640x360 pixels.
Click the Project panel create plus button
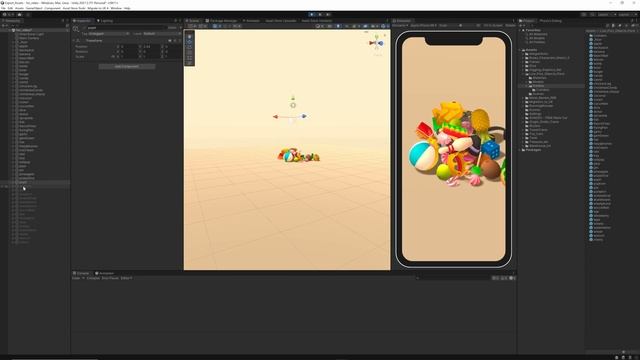pyautogui.click(x=521, y=26)
